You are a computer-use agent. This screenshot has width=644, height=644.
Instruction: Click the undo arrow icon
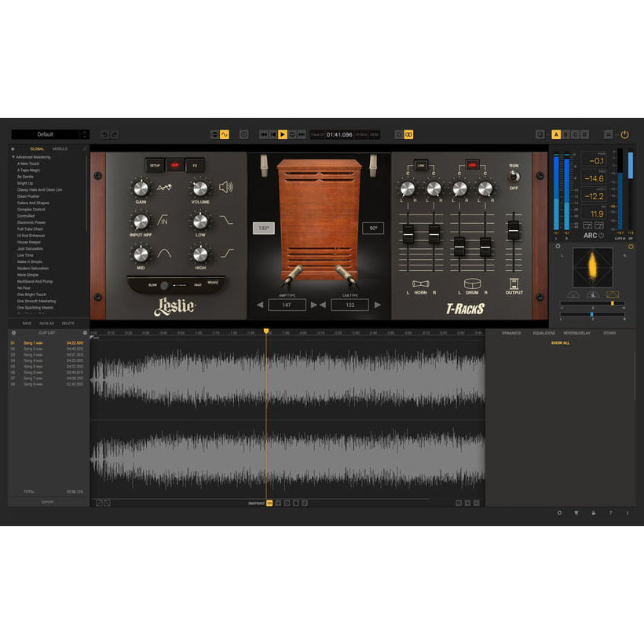pos(105,134)
